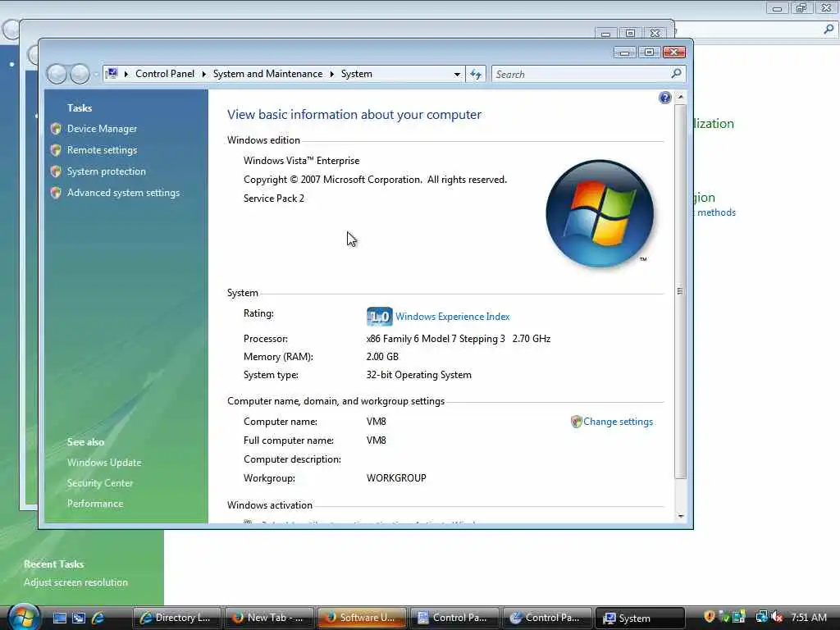The height and width of the screenshot is (630, 840).
Task: Open the address bar history dropdown
Action: pyautogui.click(x=457, y=74)
